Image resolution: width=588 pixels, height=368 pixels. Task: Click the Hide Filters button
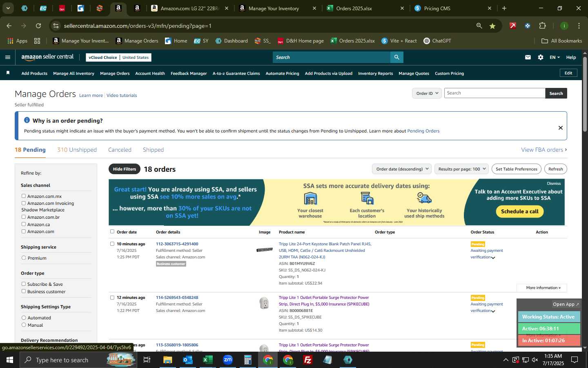click(125, 169)
